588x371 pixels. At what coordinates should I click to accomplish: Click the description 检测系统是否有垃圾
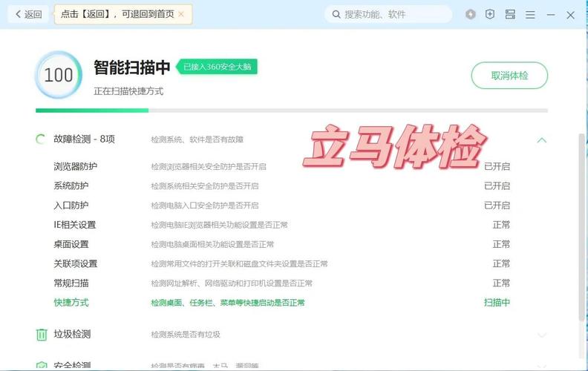[186, 335]
